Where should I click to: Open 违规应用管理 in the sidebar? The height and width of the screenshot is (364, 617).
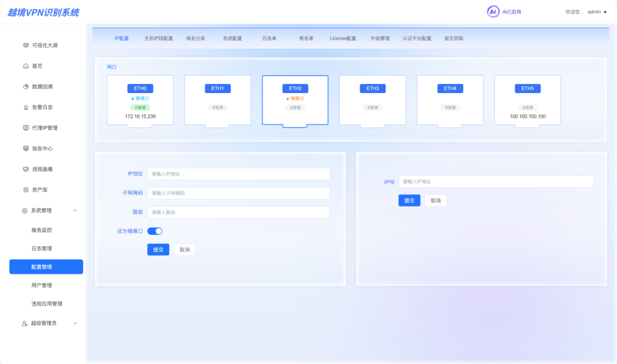(x=46, y=304)
